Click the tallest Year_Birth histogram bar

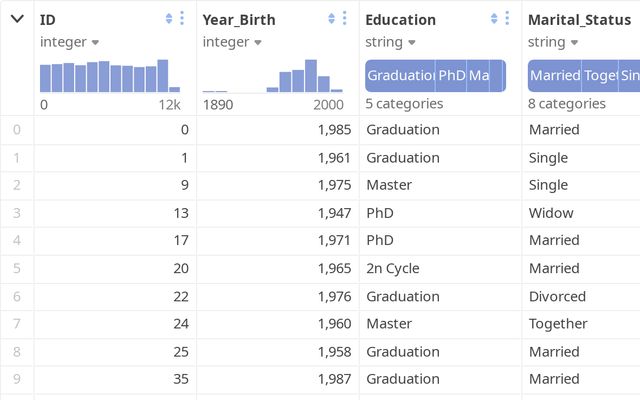pos(310,76)
